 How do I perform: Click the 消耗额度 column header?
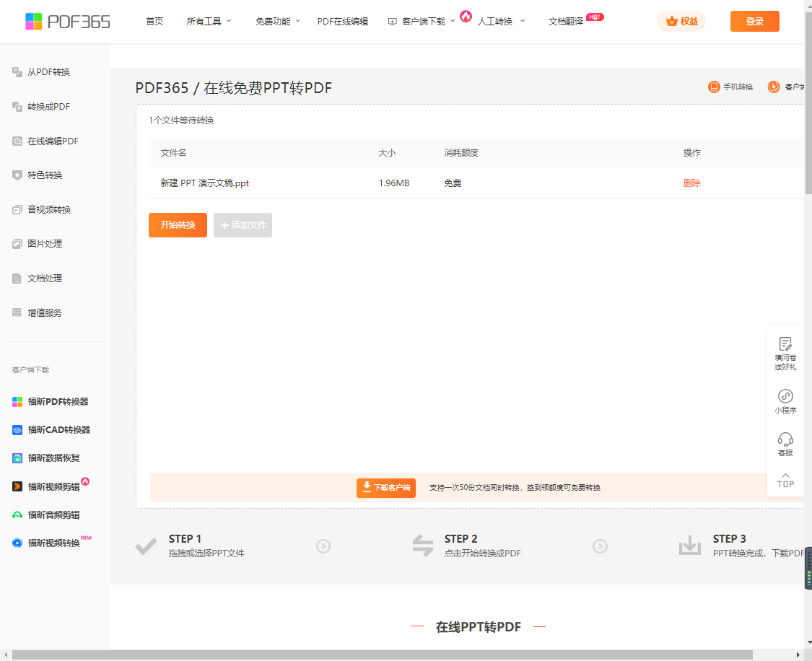coord(461,153)
